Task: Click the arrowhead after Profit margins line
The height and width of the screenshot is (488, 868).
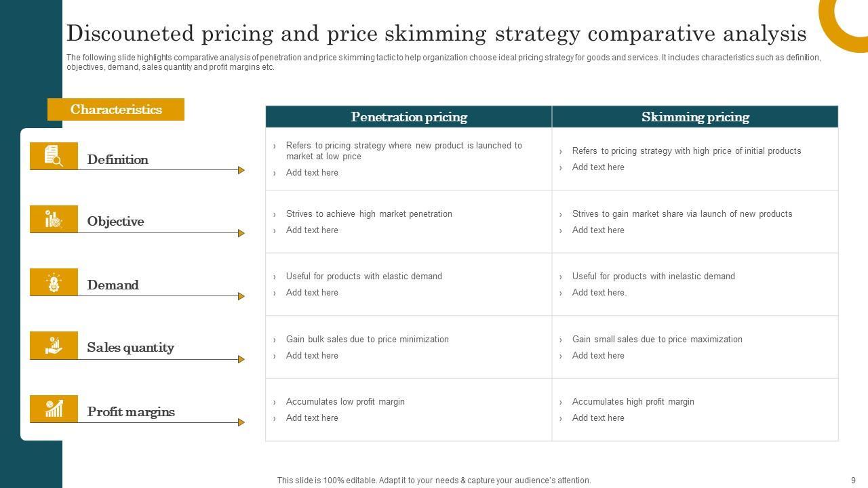Action: [241, 422]
